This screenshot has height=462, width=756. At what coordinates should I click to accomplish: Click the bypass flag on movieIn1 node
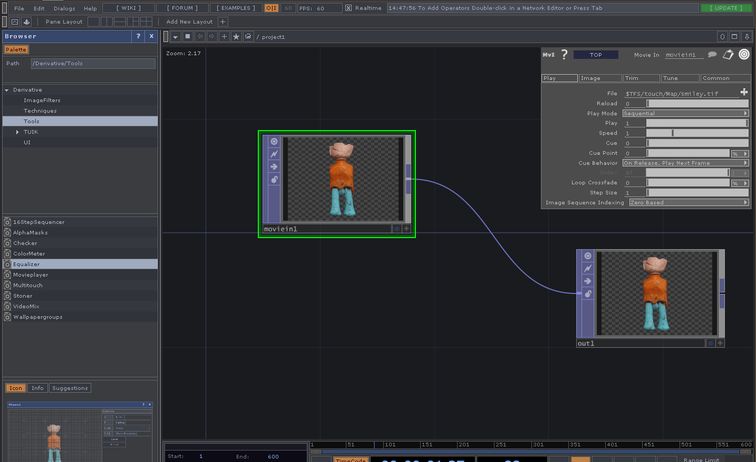[x=274, y=155]
